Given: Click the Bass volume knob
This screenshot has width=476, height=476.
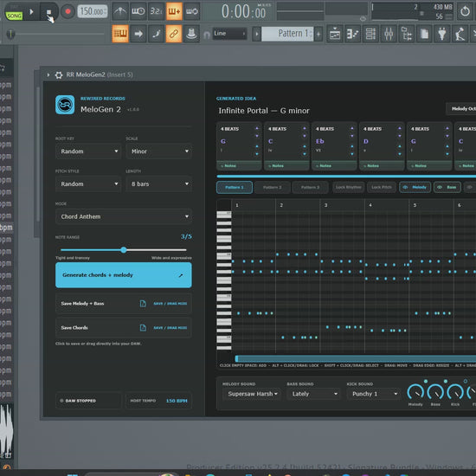Looking at the screenshot, I should click(x=435, y=392).
